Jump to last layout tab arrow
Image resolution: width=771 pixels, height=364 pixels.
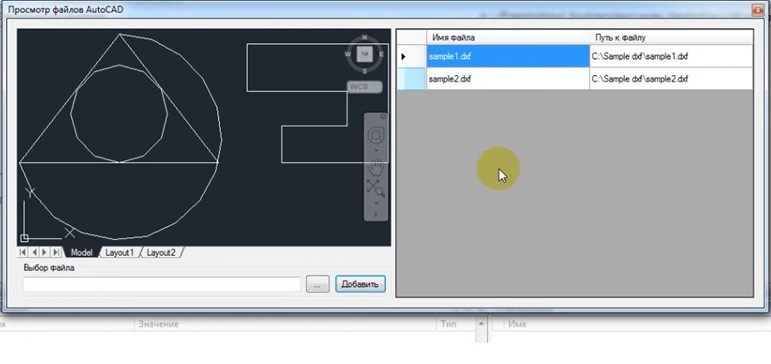(x=57, y=252)
